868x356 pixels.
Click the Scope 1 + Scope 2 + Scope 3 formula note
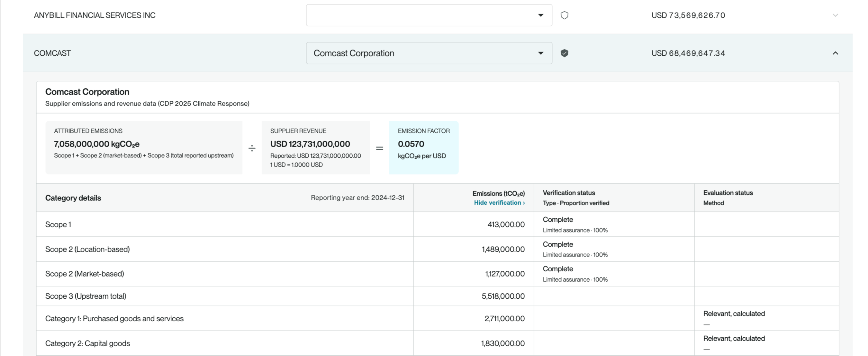pyautogui.click(x=144, y=155)
